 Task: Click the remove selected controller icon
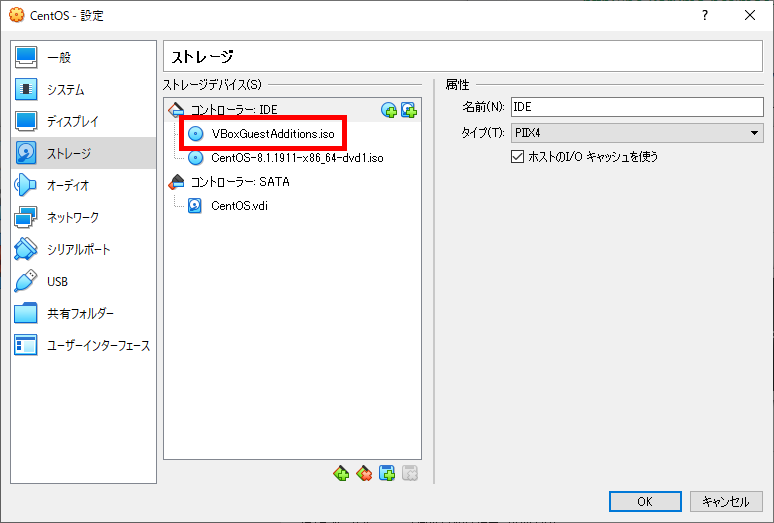[x=364, y=474]
